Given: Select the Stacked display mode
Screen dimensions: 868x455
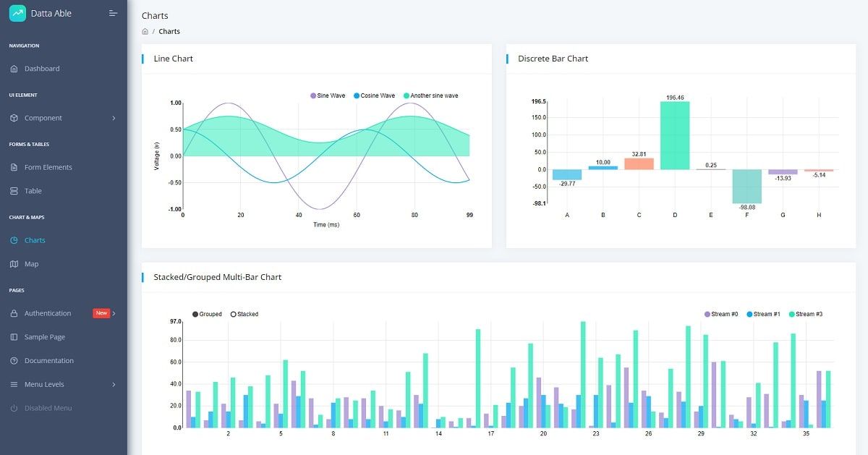Looking at the screenshot, I should (243, 314).
